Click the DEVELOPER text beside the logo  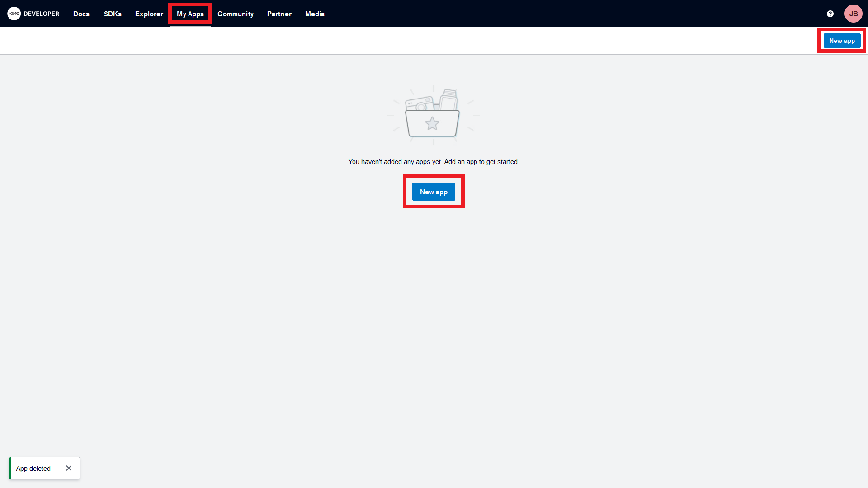[x=41, y=14]
